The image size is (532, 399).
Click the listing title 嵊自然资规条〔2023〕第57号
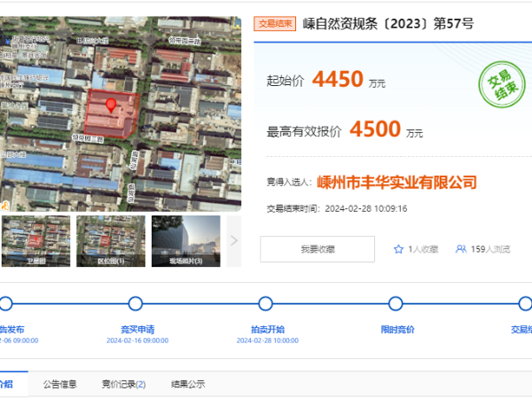click(x=388, y=24)
